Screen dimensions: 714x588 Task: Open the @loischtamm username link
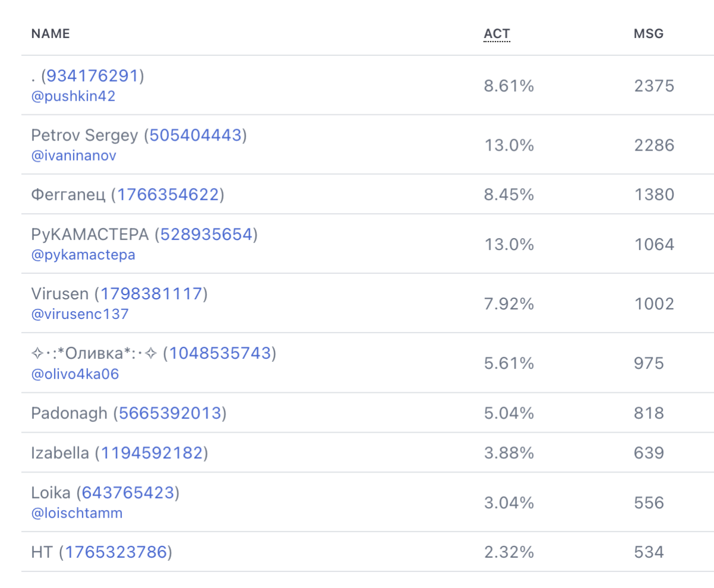point(77,513)
